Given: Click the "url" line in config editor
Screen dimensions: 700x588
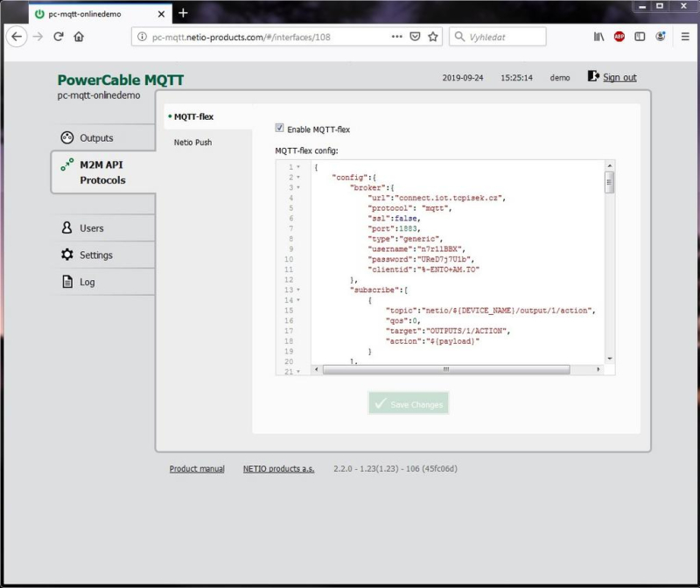Looking at the screenshot, I should (437, 198).
